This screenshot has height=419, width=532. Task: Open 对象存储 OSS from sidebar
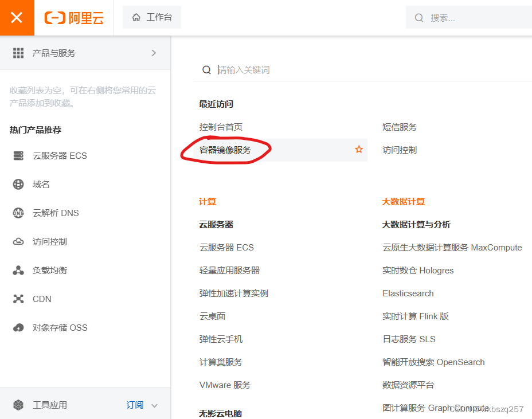pyautogui.click(x=60, y=328)
